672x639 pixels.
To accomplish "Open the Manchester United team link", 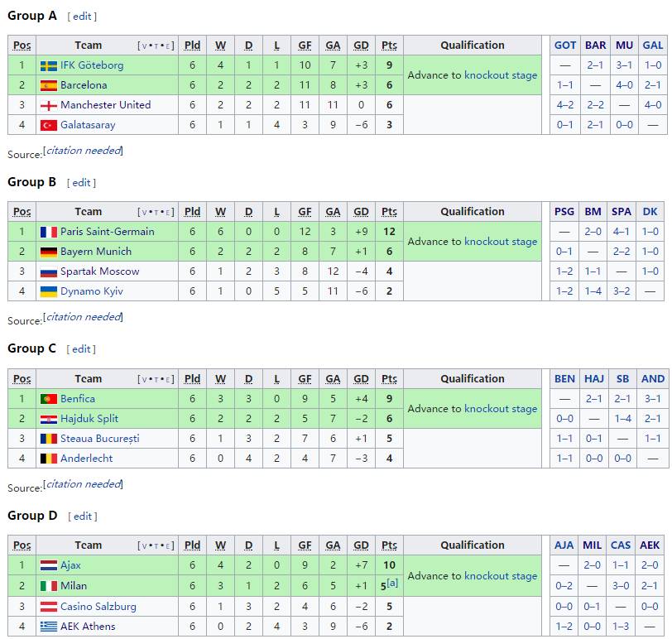I will tap(105, 105).
